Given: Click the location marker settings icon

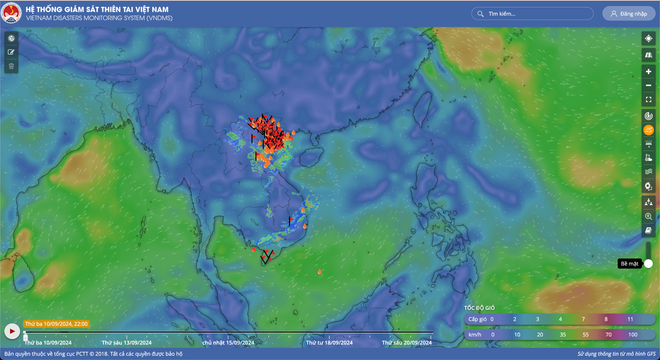Looking at the screenshot, I should (x=648, y=186).
